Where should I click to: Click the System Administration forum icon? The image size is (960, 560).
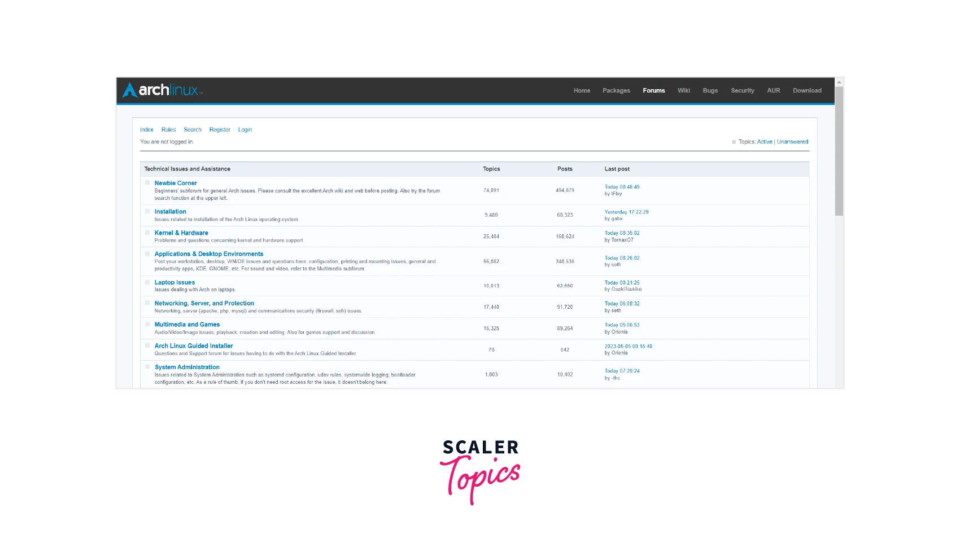148,367
